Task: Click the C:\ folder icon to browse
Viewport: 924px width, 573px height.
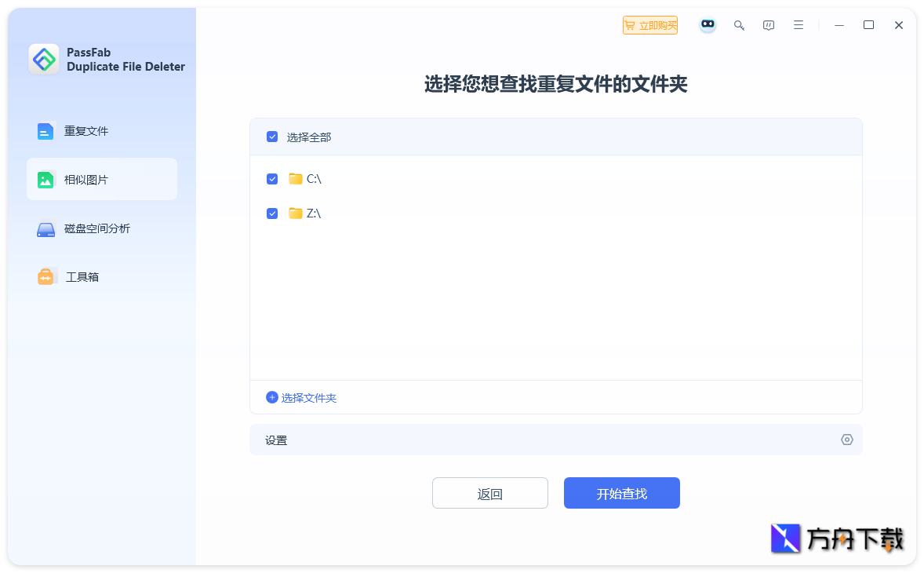Action: point(294,178)
